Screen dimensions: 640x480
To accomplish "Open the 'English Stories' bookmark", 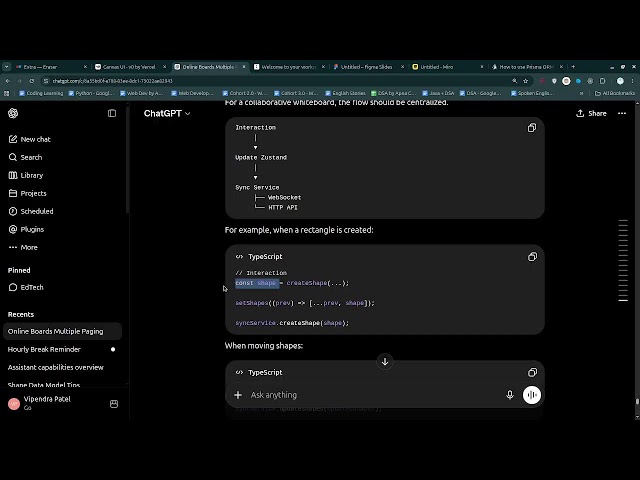I will tap(345, 93).
